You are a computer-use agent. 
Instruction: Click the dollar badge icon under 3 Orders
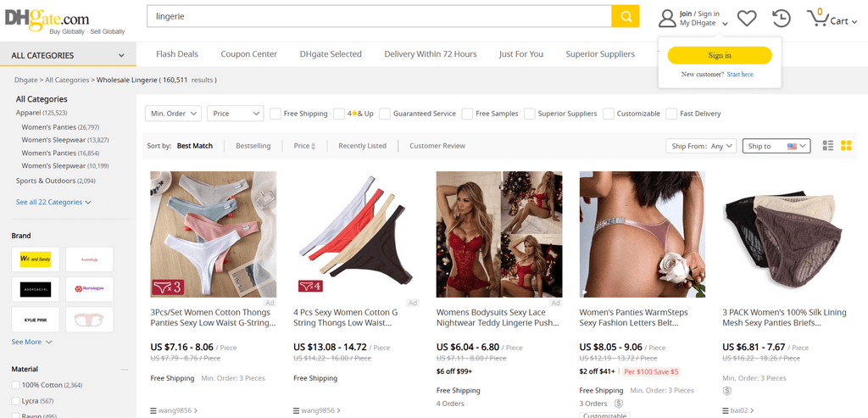(x=618, y=404)
